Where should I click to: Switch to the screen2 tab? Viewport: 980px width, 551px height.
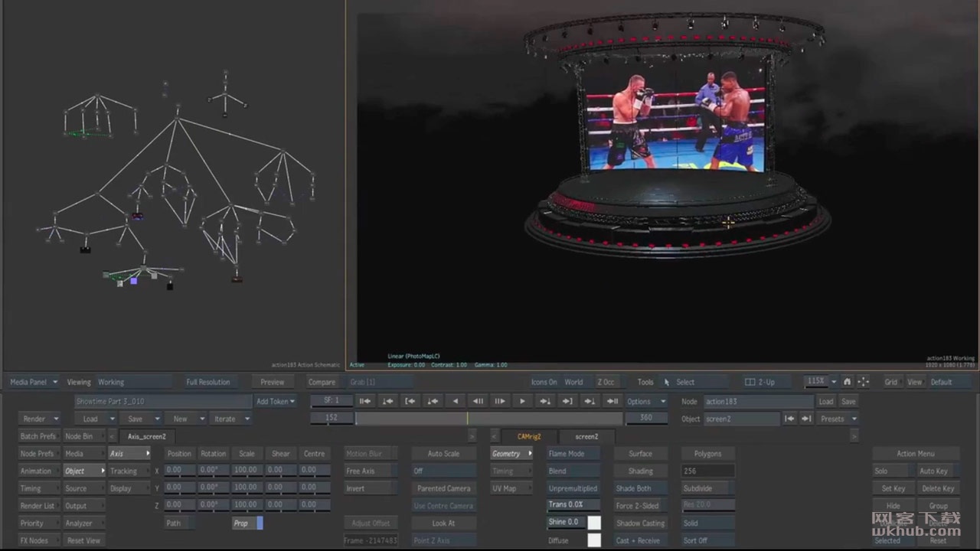(x=586, y=436)
